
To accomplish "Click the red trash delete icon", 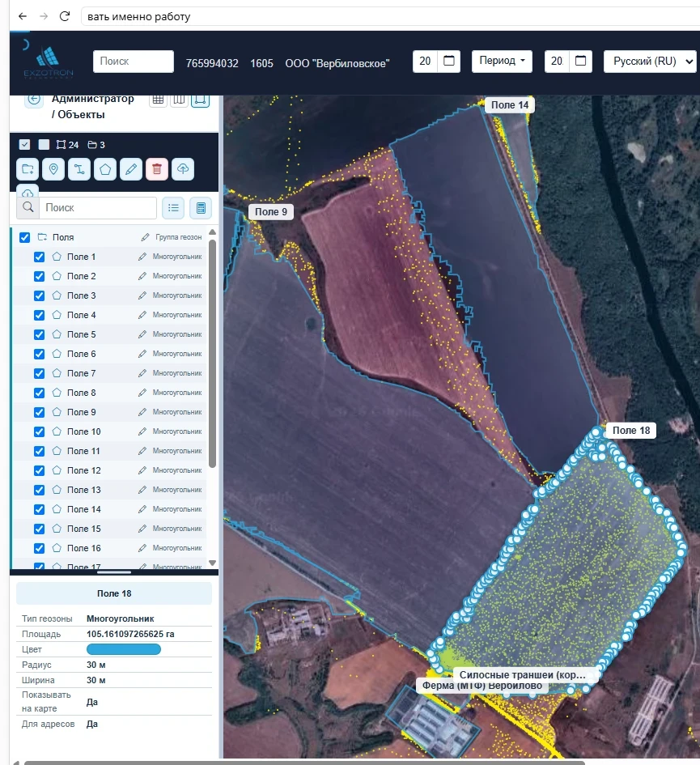I will 156,169.
